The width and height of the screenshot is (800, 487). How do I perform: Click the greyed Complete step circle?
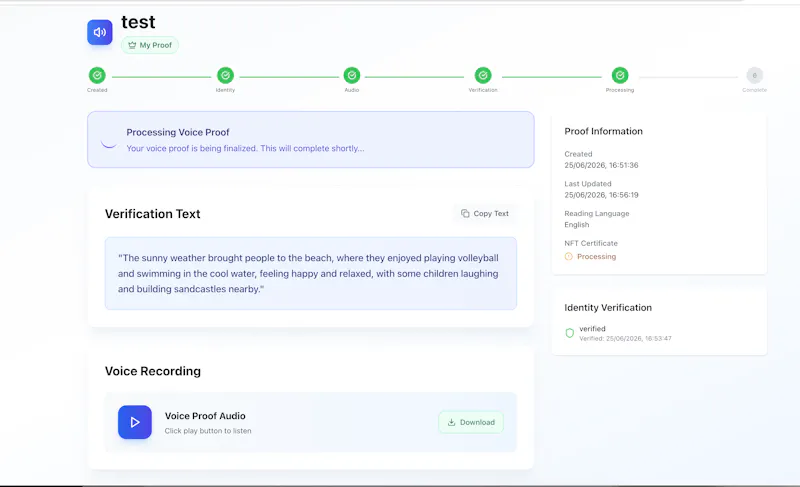[755, 75]
